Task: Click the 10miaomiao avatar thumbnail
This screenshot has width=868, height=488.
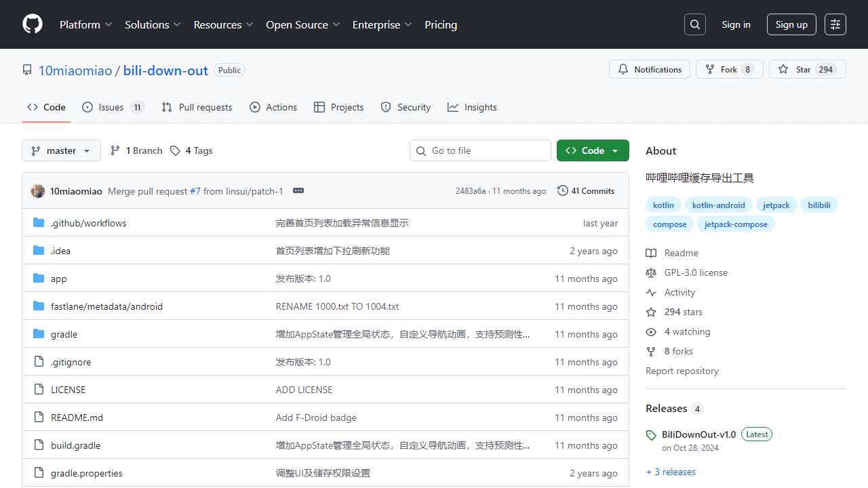Action: 38,191
